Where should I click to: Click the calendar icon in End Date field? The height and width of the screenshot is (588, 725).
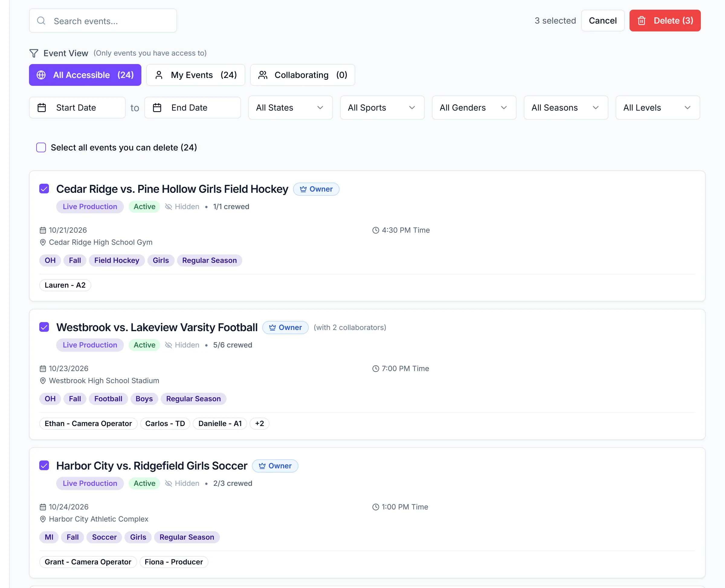click(x=157, y=108)
